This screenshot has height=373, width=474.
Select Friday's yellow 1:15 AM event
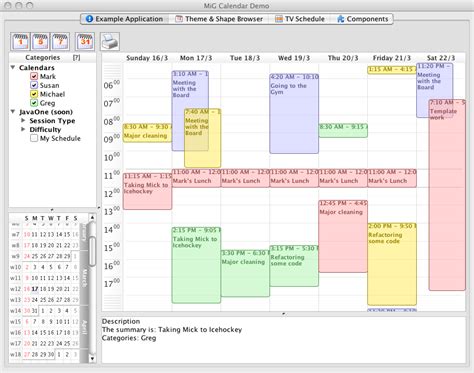(392, 70)
